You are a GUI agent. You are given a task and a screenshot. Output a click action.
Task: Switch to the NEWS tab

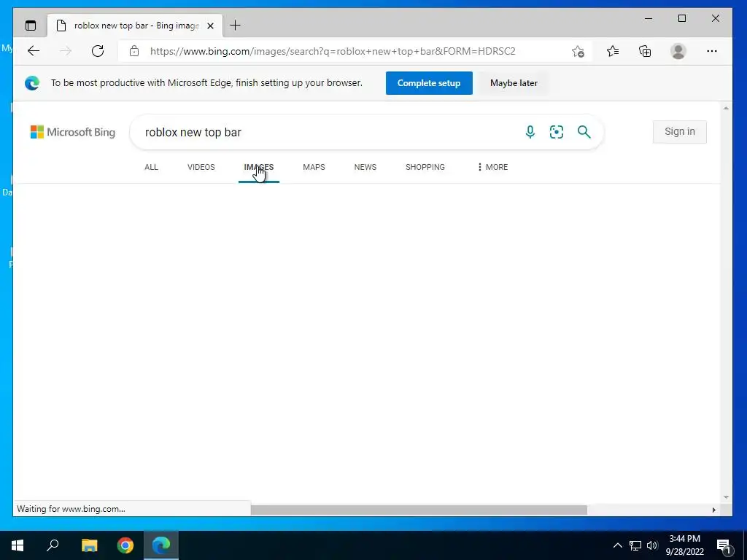(x=365, y=167)
